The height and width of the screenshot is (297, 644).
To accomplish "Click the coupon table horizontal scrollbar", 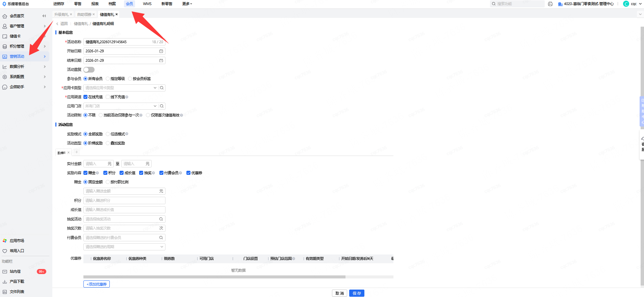I will [x=214, y=277].
